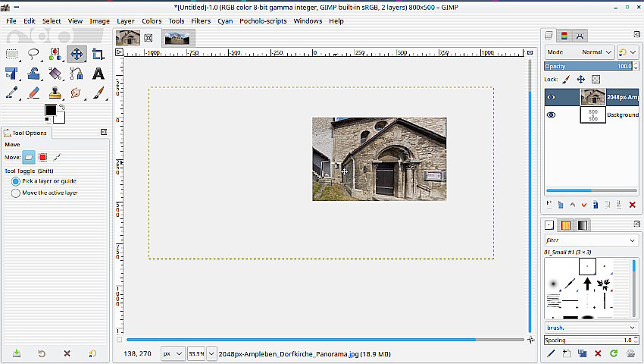Hide the Background layer eye icon
Image resolution: width=644 pixels, height=364 pixels.
coord(552,115)
